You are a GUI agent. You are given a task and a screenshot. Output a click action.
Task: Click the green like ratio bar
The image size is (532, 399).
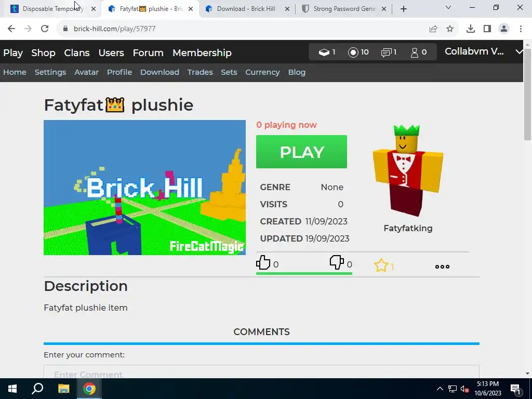tap(304, 273)
